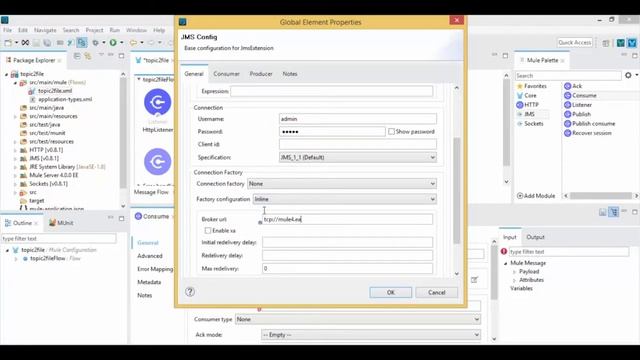Click the Broker url input field

point(347,219)
